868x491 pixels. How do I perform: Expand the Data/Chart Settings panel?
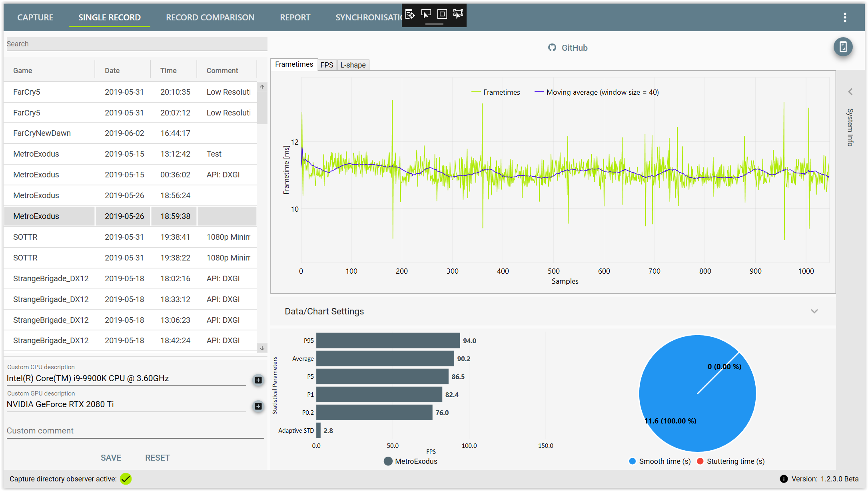814,311
